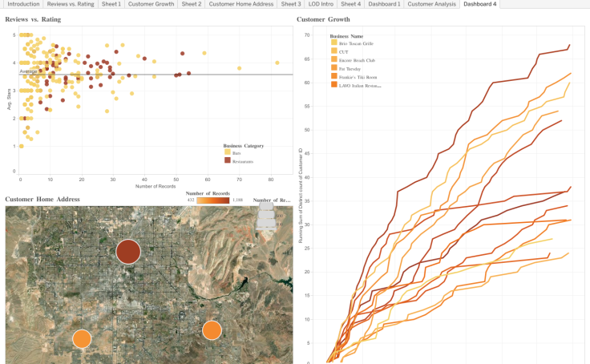Select the CUT legend color swatch

point(334,51)
